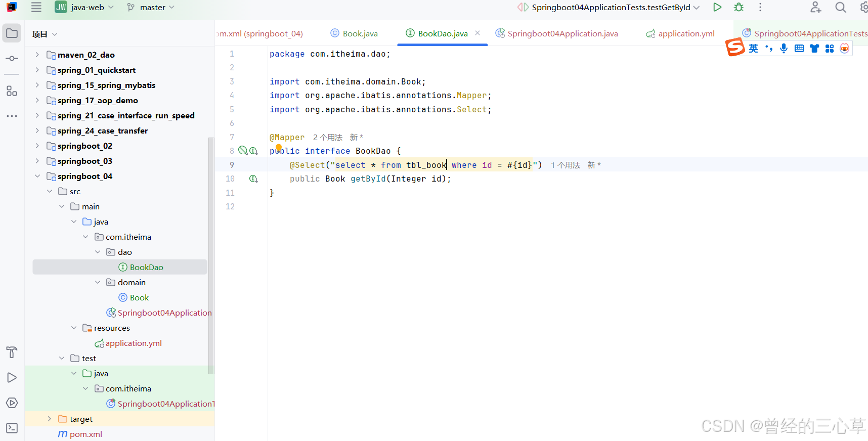Viewport: 868px width, 441px height.
Task: Start debugging with the bug icon
Action: [x=739, y=7]
